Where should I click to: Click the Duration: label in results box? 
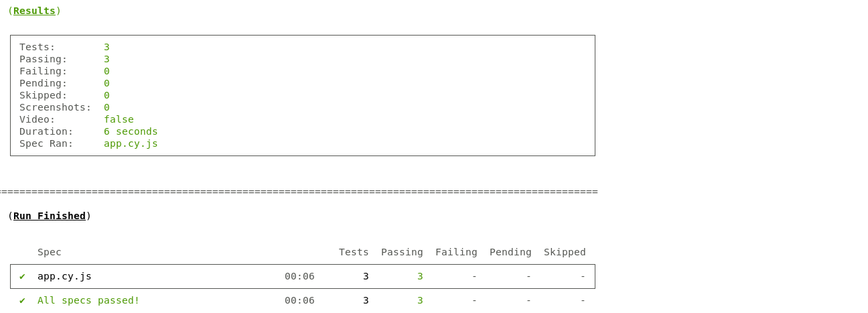pos(46,131)
